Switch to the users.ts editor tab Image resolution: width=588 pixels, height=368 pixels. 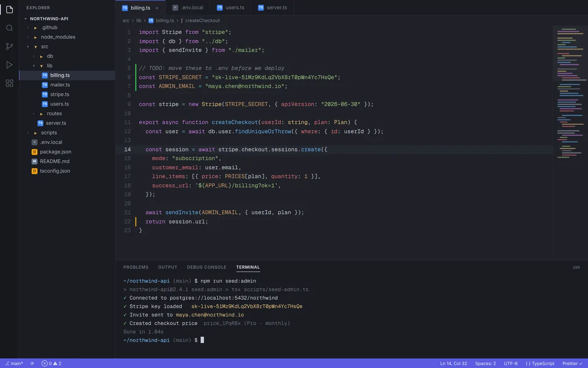(230, 7)
